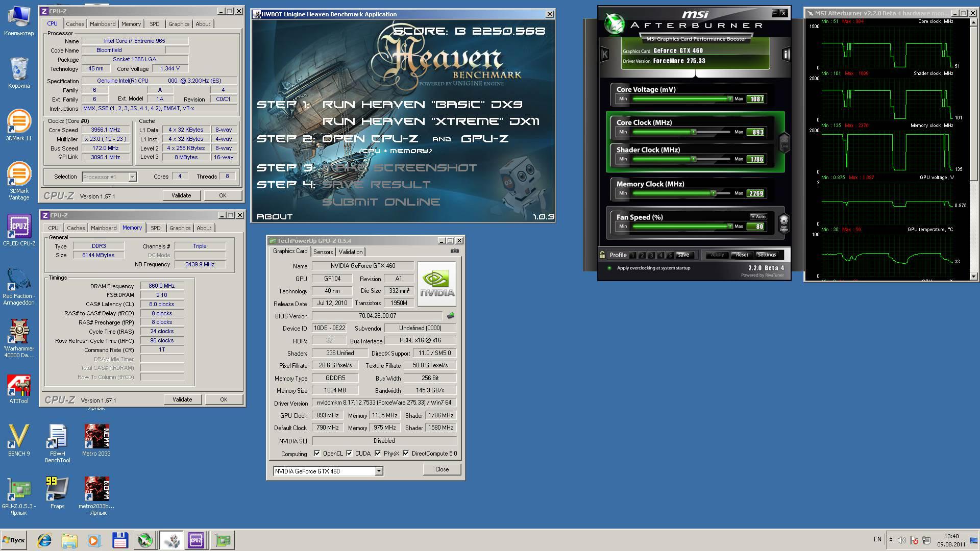Click Validate in the top CPU-Z window
This screenshot has height=551, width=980.
pos(181,195)
